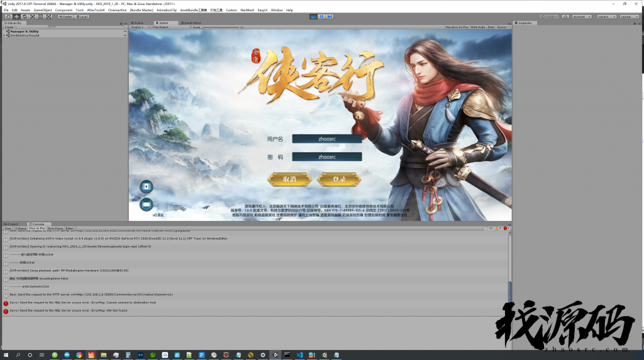The width and height of the screenshot is (644, 360).
Task: Open the Hierarchy Create dropdown
Action: click(10, 27)
